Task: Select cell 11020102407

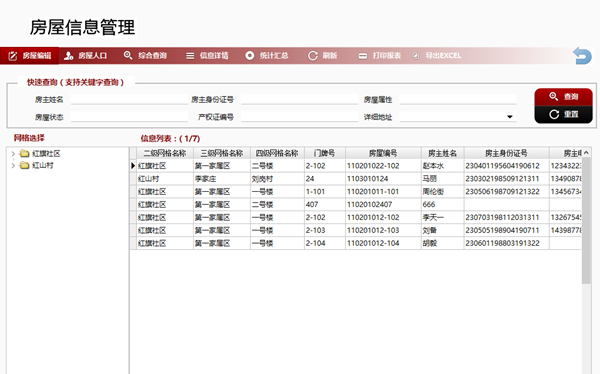Action: coord(383,204)
